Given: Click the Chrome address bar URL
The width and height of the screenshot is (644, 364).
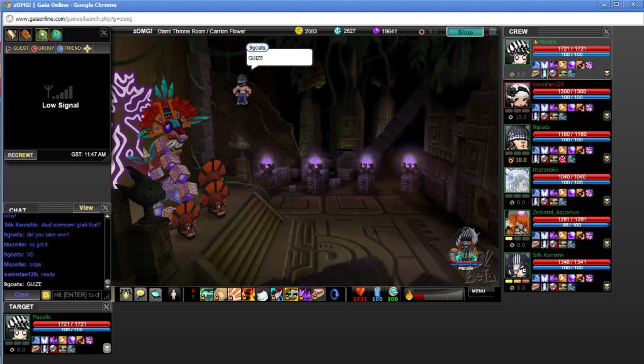Looking at the screenshot, I should click(74, 19).
